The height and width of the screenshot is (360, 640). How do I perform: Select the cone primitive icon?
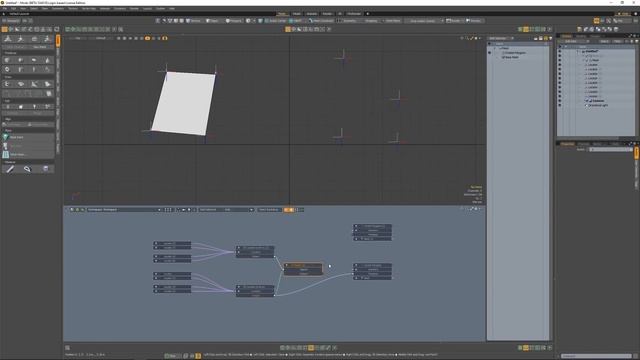(x=47, y=60)
